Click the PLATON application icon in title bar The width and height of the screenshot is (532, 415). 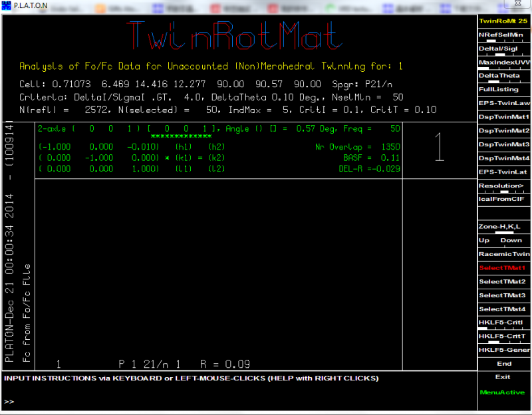click(6, 5)
